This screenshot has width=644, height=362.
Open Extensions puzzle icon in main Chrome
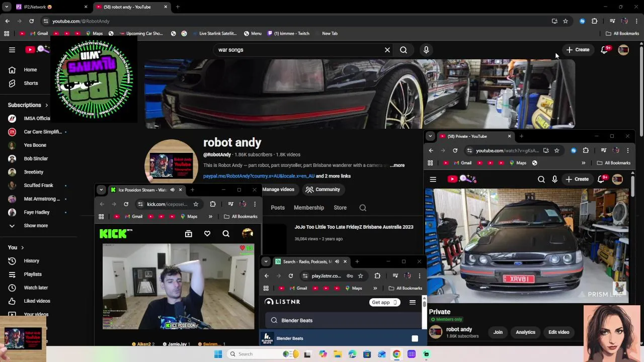click(594, 21)
